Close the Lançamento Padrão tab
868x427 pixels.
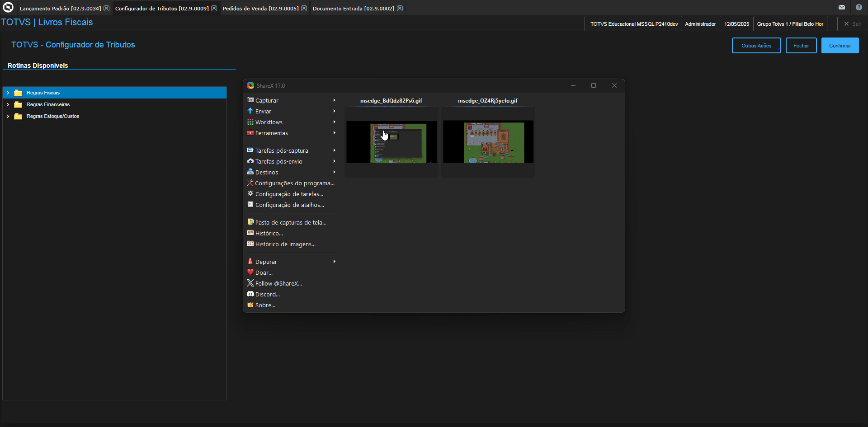pos(106,9)
